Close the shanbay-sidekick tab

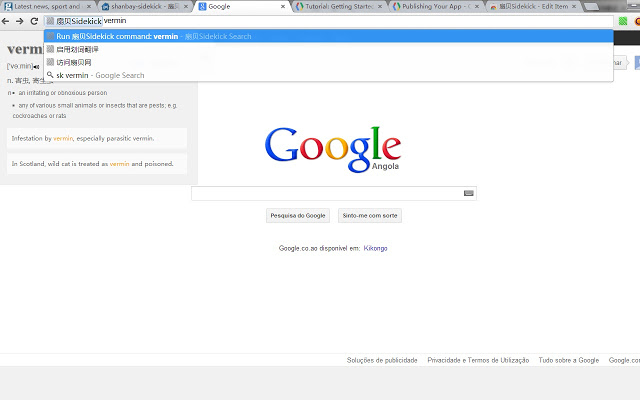[x=186, y=7]
